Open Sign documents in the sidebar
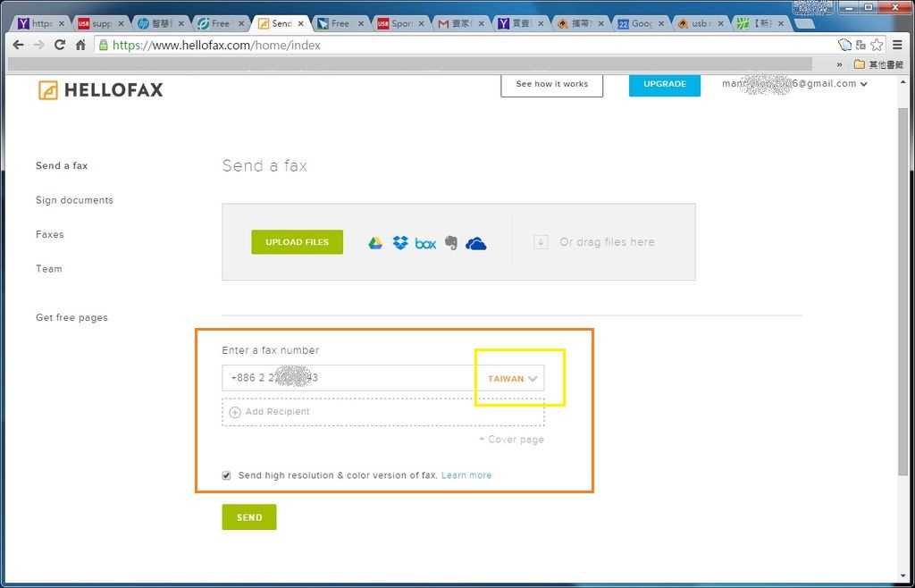The width and height of the screenshot is (915, 588). pos(74,200)
